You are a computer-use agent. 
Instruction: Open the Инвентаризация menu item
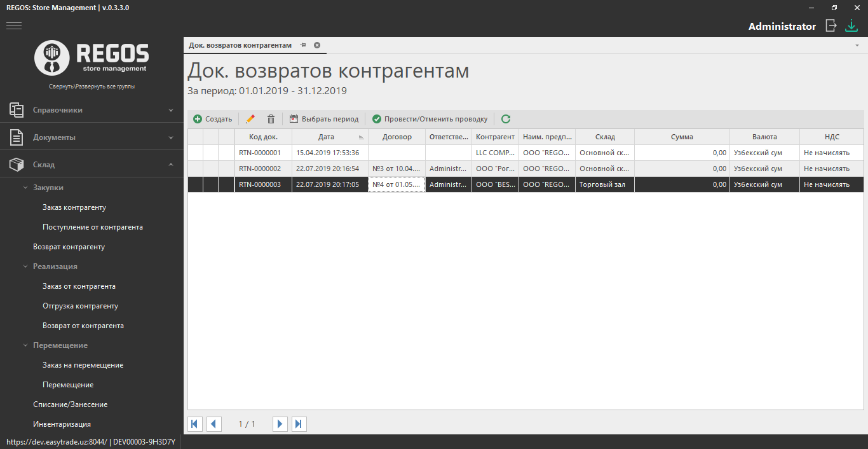(x=62, y=424)
